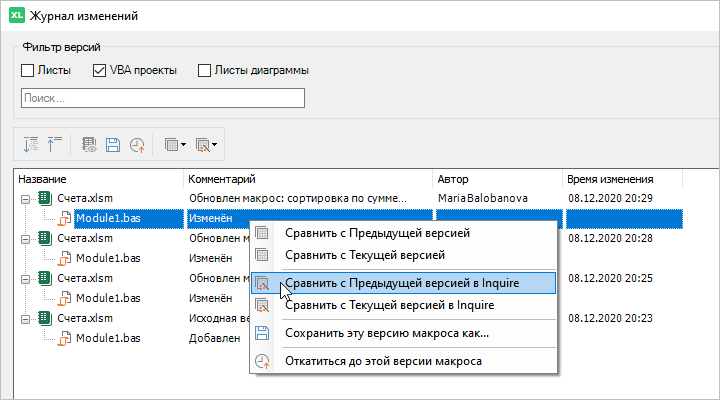The height and width of the screenshot is (400, 720).
Task: Click the floppy icon beside Сохранить эту версию
Action: click(x=262, y=333)
